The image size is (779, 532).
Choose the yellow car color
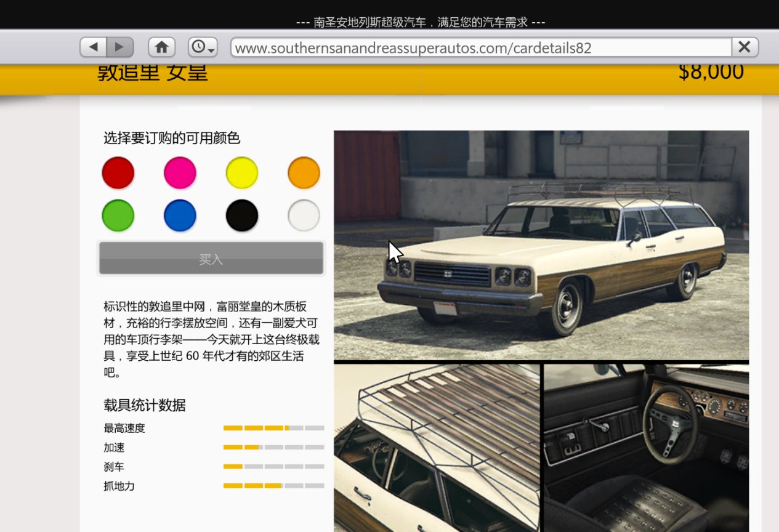(x=242, y=172)
